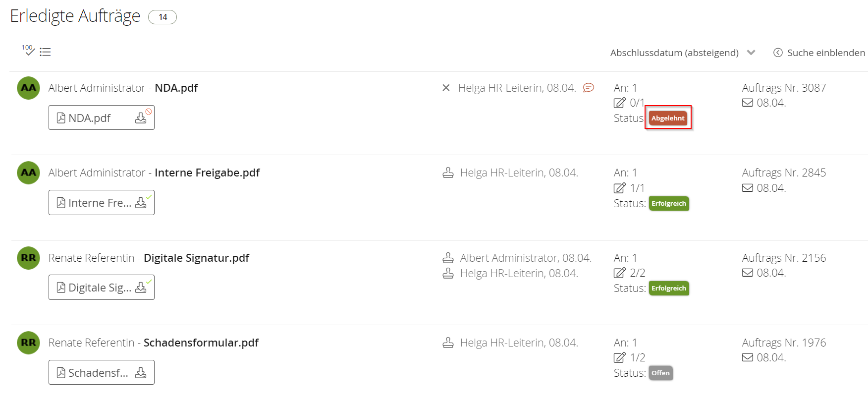View the comment bubble on NDA order

click(x=589, y=88)
